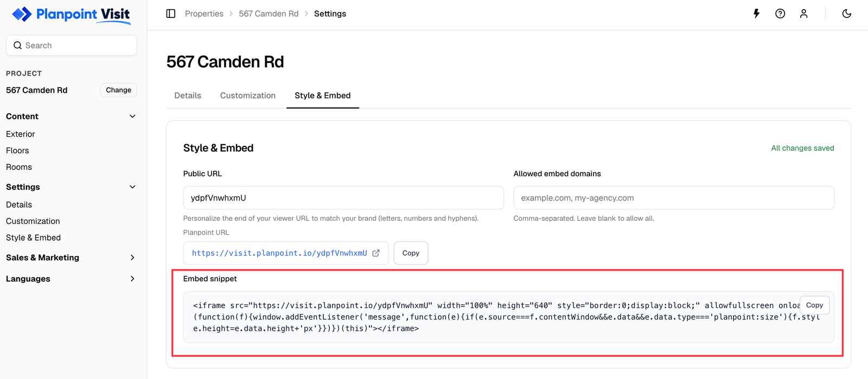Screen dimensions: 868x379
Task: Open Exterior in the sidebar
Action: [21, 134]
